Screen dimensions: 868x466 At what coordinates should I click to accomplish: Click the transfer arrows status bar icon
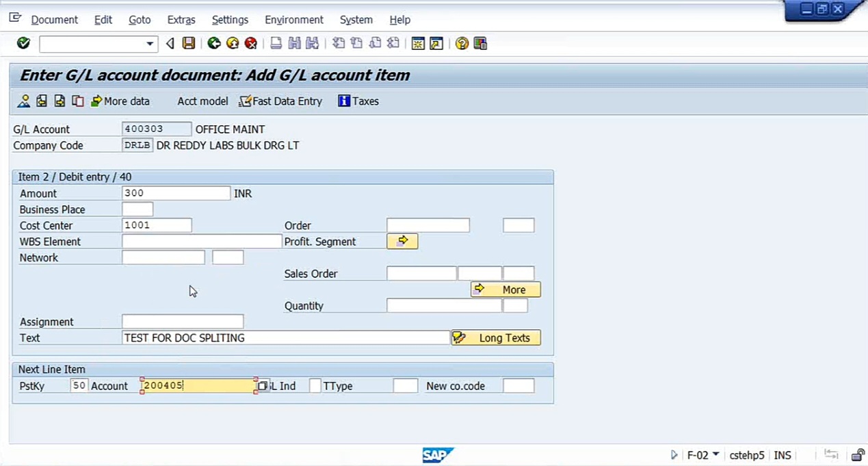click(x=832, y=455)
